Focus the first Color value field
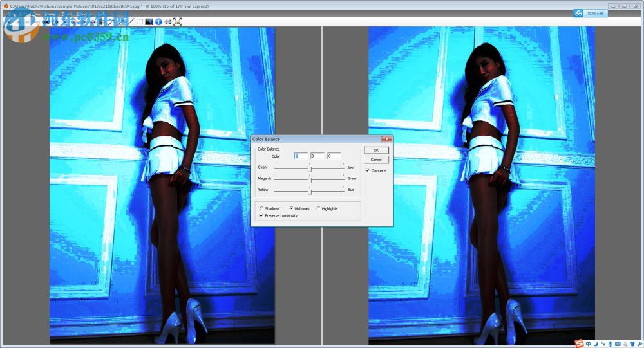This screenshot has width=644, height=348. (x=301, y=156)
